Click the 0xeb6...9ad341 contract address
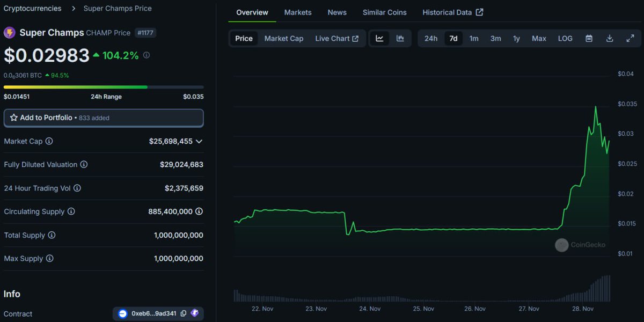Screen dimensions: 644x322 click(x=154, y=313)
